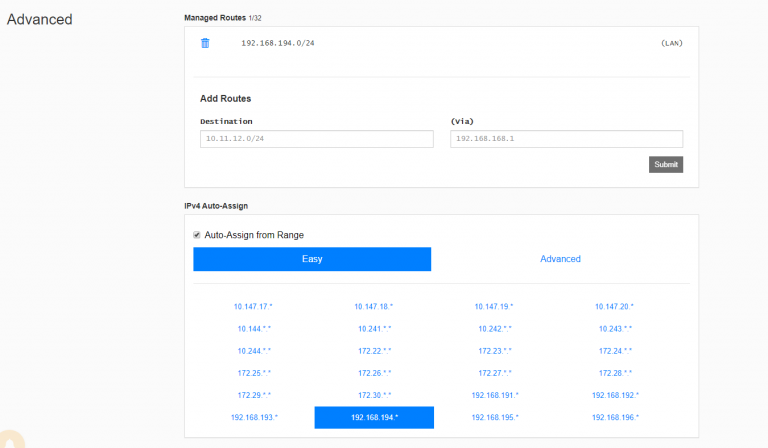Image resolution: width=768 pixels, height=448 pixels.
Task: Pick the 172.30.*.* address range
Action: pos(374,395)
